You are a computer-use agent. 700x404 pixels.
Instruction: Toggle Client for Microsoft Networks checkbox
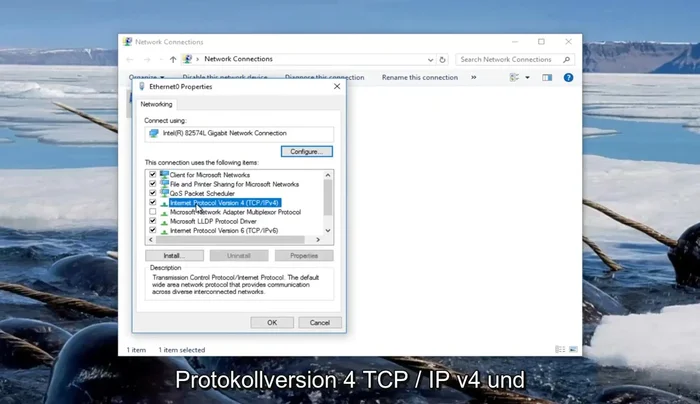click(153, 175)
